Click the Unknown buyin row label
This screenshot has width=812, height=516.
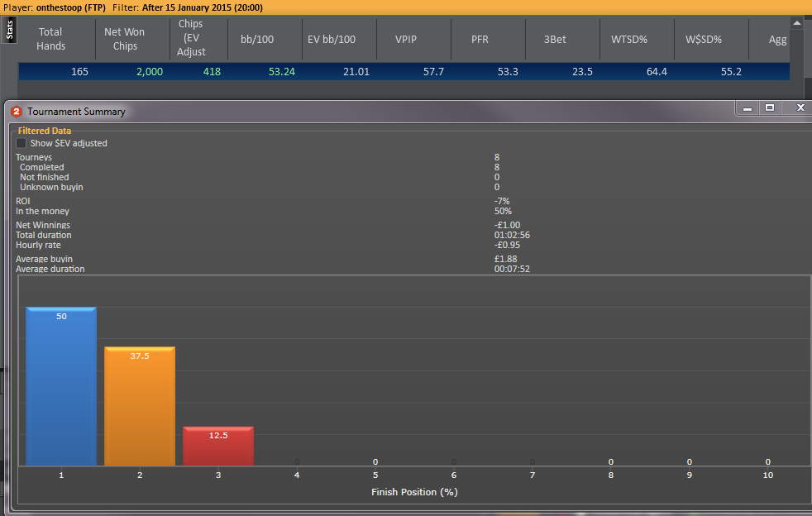point(51,187)
